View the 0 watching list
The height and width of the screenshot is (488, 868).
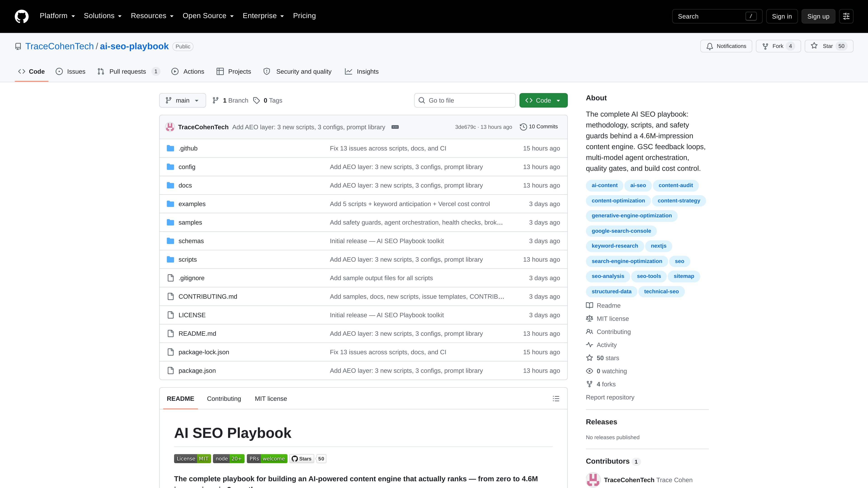coord(606,371)
